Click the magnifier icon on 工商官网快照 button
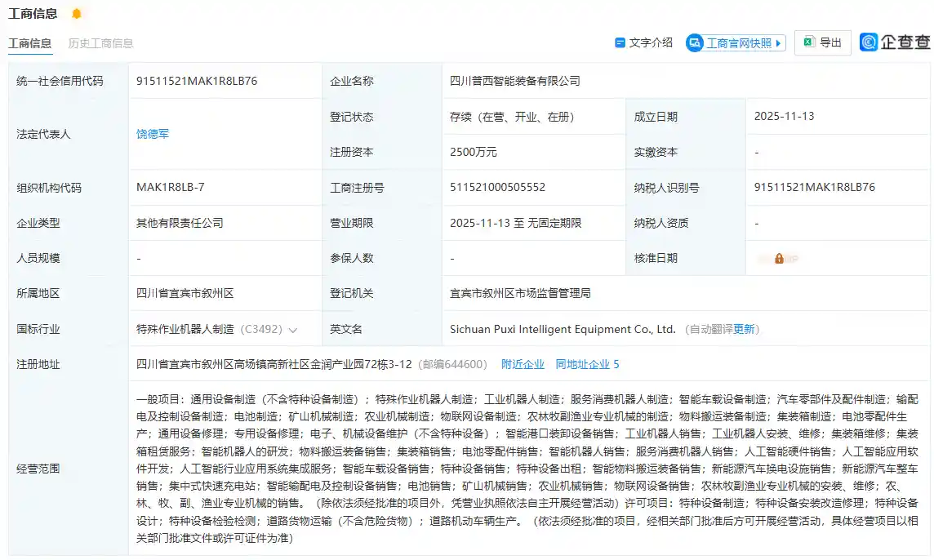The width and height of the screenshot is (934, 560). coord(694,41)
